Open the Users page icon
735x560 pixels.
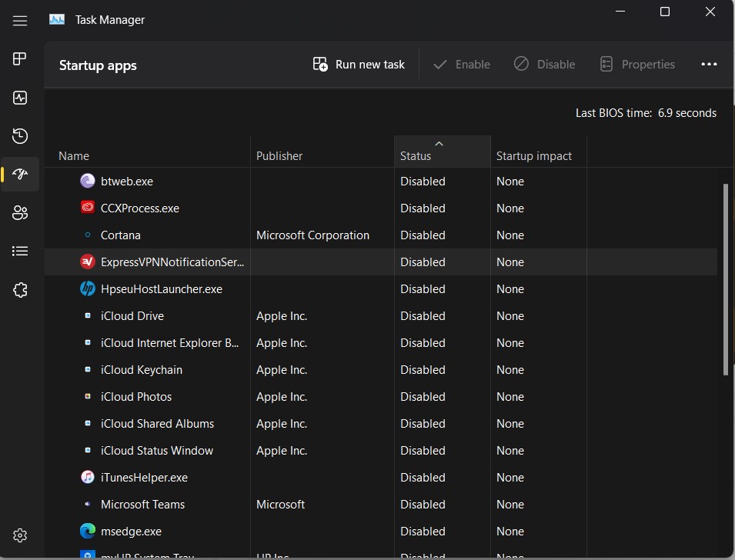pos(20,213)
